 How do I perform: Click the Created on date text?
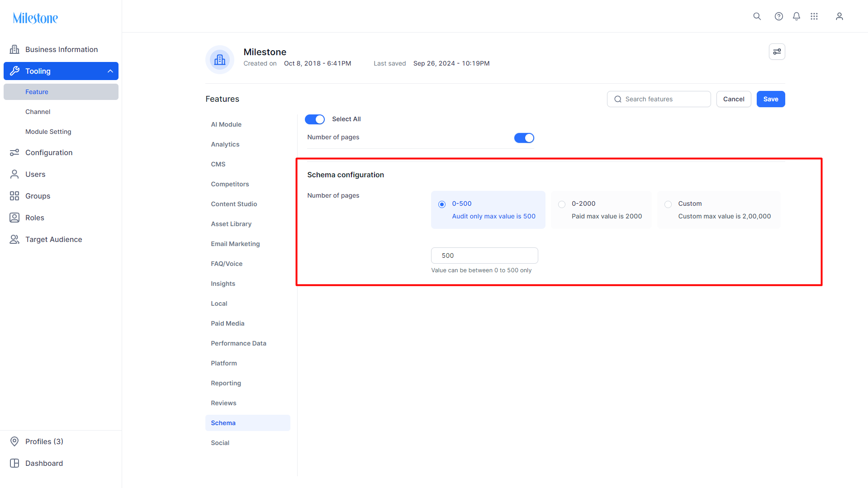[x=318, y=63]
